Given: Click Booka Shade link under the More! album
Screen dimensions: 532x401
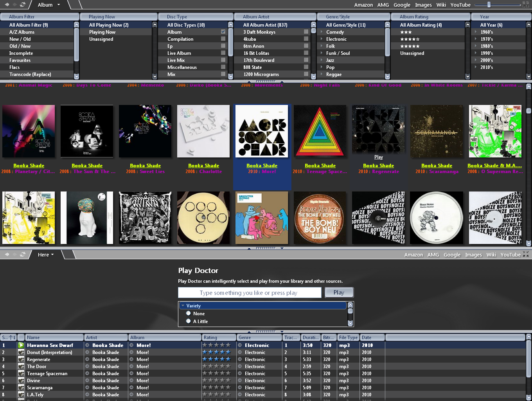Looking at the screenshot, I should pos(262,166).
